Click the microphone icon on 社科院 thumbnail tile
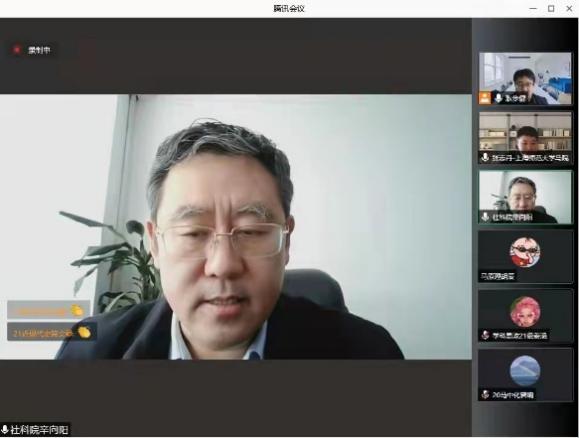This screenshot has width=579, height=438. click(x=485, y=217)
